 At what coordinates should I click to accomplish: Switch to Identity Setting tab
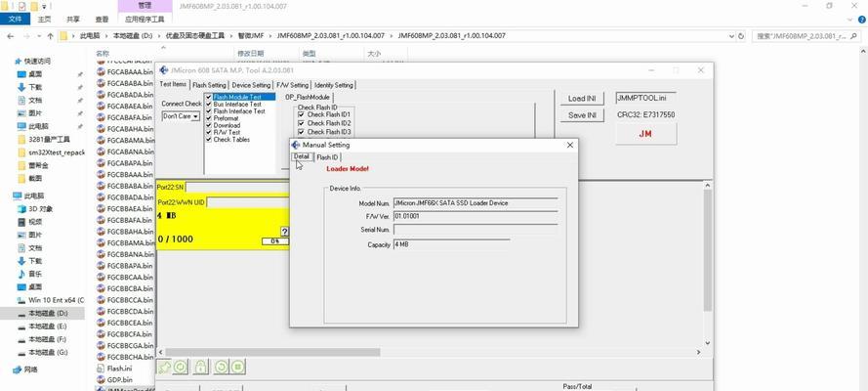pos(333,85)
